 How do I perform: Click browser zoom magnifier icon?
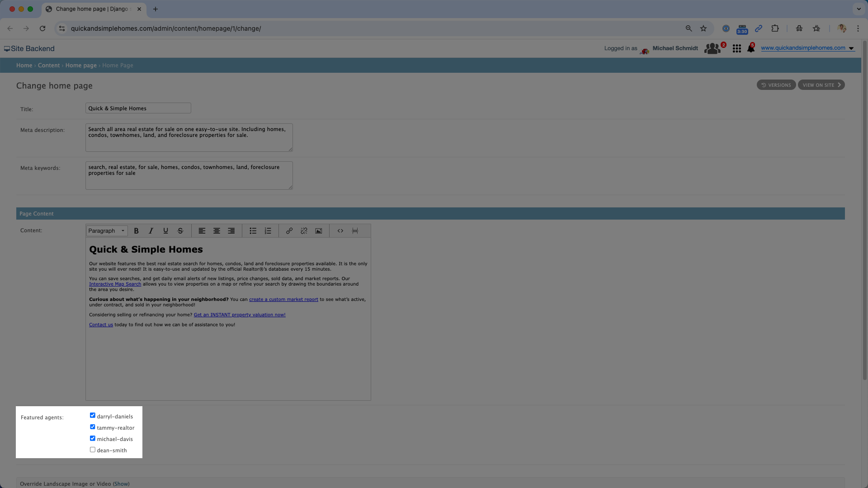(x=689, y=28)
